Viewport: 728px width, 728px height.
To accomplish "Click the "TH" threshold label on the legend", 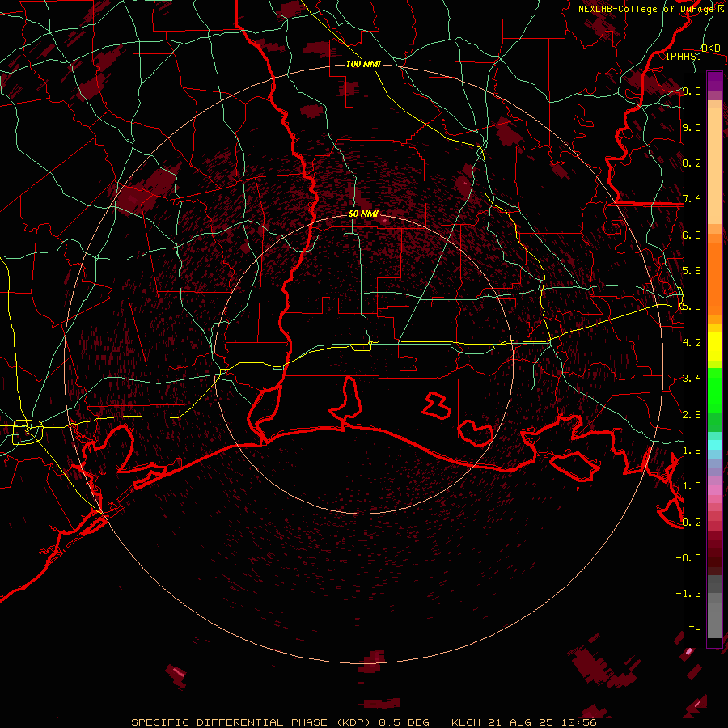I will click(695, 630).
